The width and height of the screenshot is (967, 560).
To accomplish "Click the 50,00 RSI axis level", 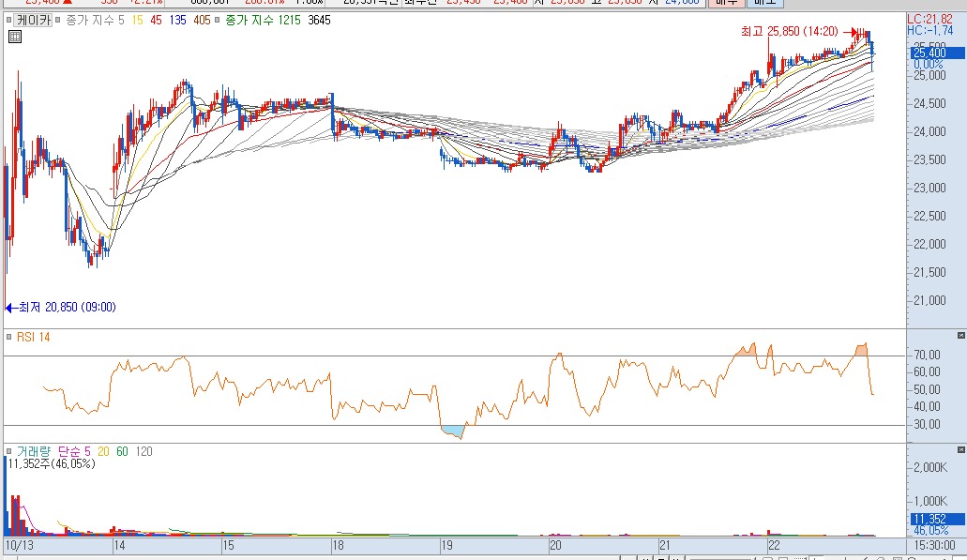I will click(927, 390).
